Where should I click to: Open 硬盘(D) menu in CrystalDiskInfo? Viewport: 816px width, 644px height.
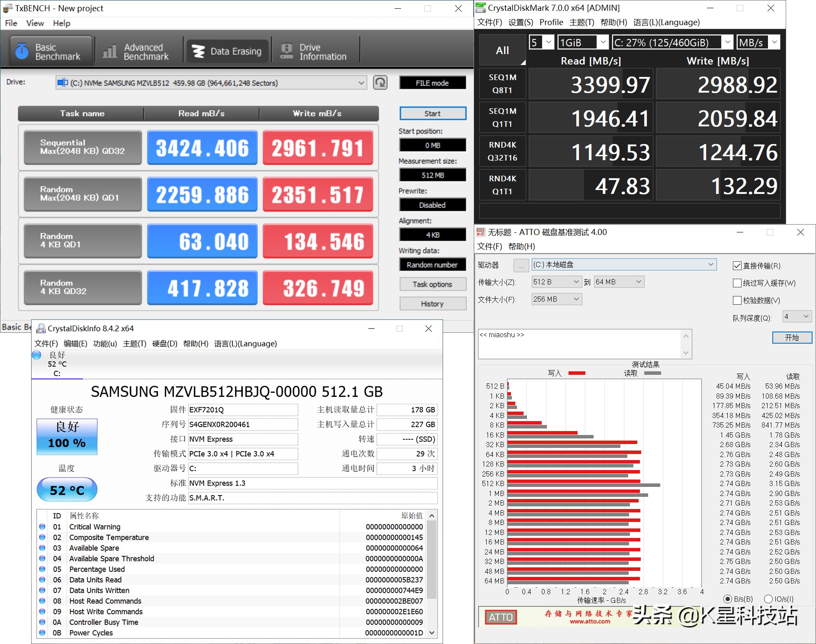coord(164,344)
